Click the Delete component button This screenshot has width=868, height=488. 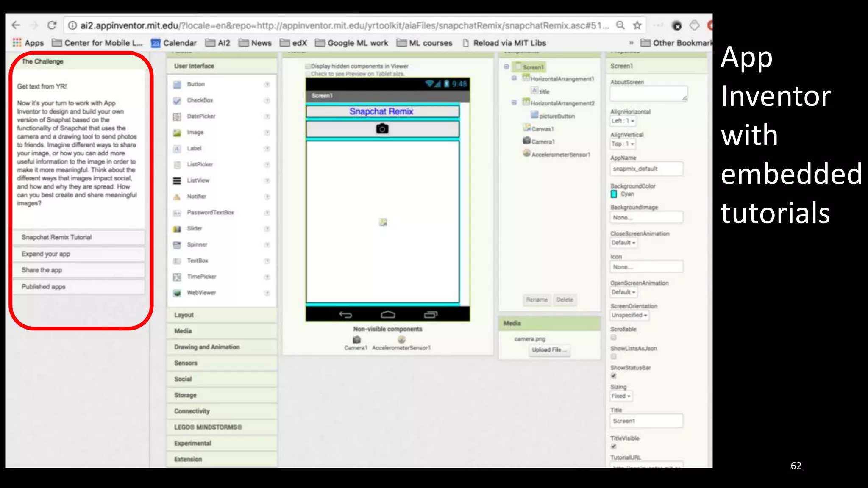[x=565, y=300]
